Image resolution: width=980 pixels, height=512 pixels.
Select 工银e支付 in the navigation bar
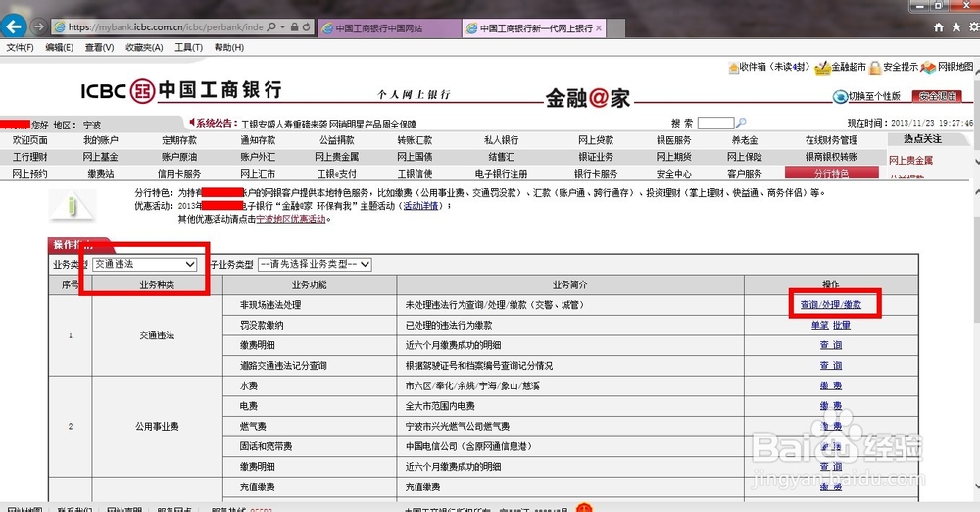336,174
